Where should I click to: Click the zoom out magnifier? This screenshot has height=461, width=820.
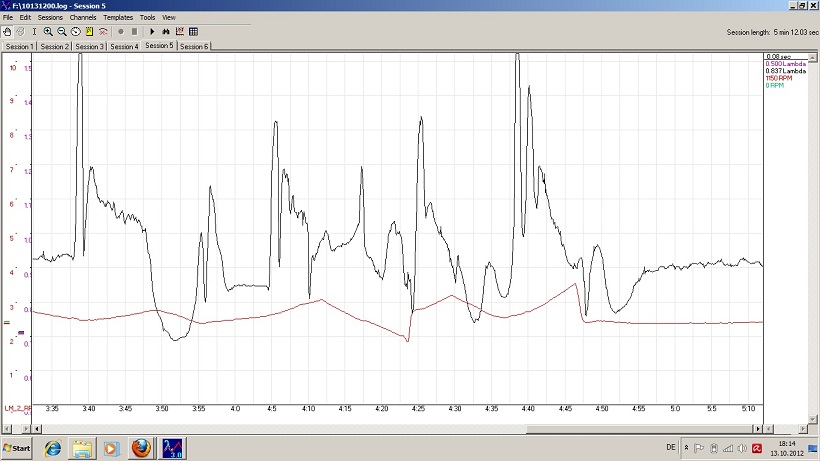[62, 31]
